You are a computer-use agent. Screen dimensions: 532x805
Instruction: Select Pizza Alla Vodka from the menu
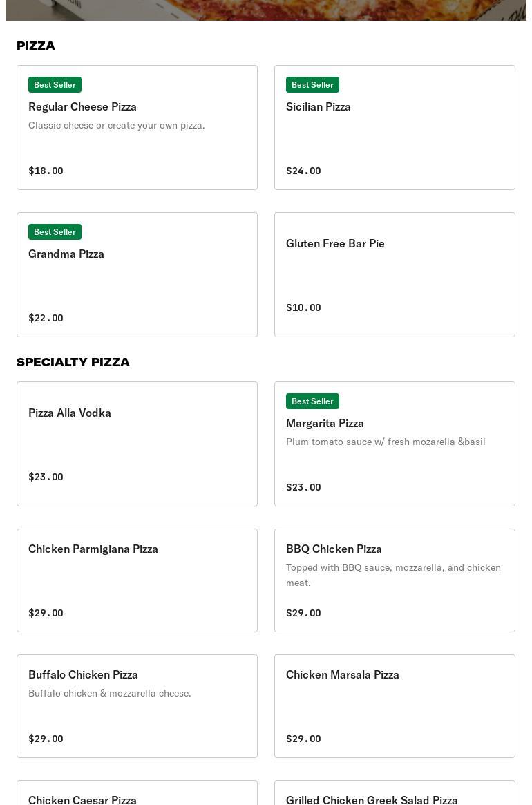137,444
